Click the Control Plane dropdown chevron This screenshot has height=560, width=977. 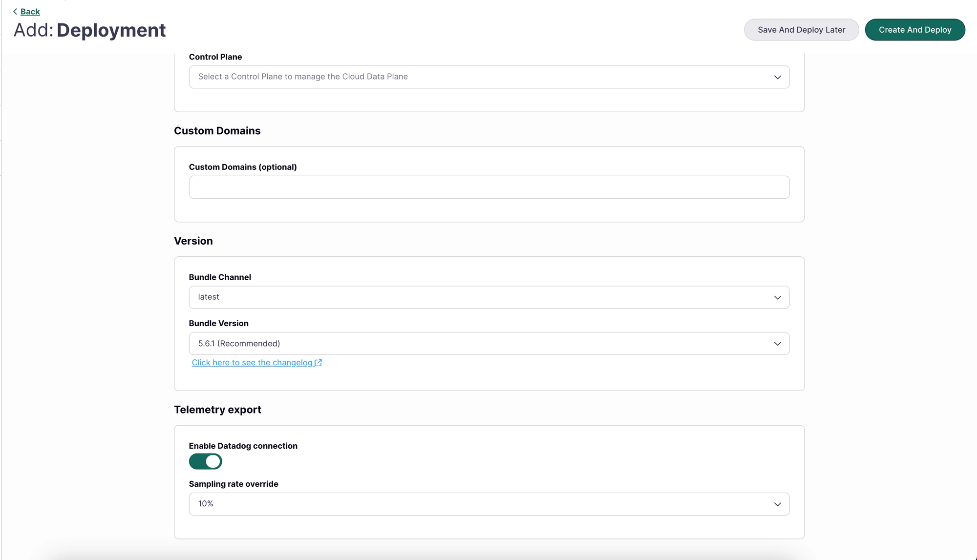777,77
